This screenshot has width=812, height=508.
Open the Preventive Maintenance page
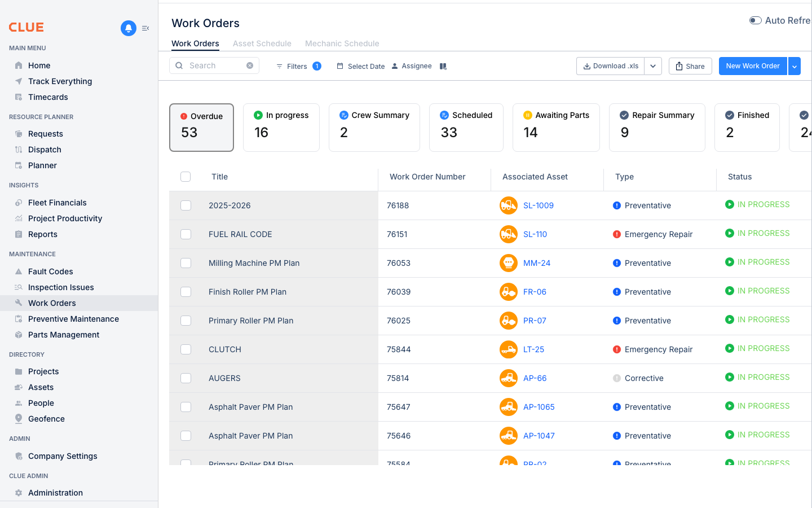[x=73, y=318]
